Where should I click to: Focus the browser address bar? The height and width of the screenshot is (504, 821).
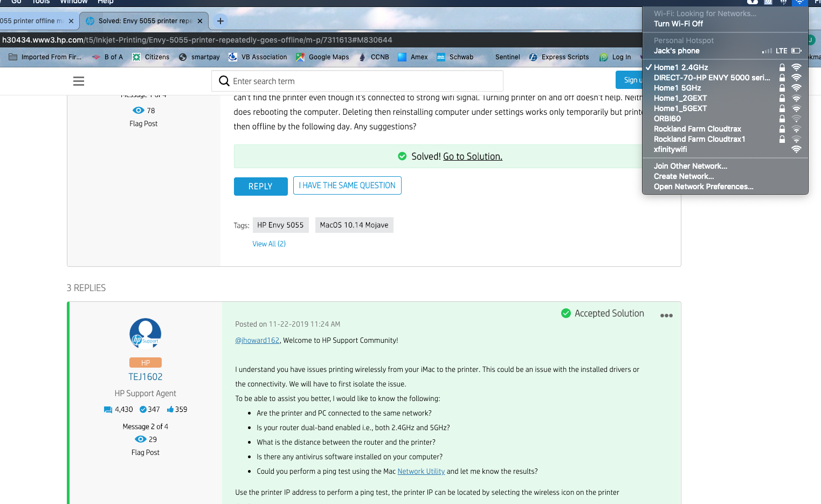(x=321, y=40)
